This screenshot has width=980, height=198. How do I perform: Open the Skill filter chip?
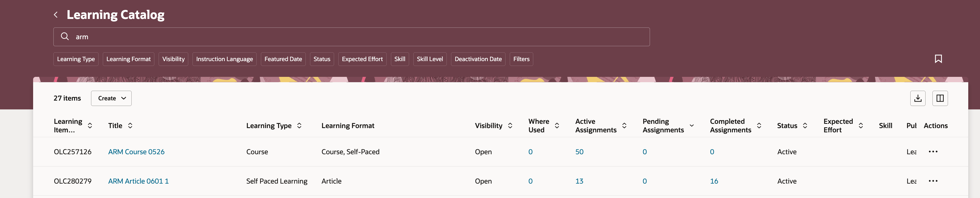click(400, 59)
